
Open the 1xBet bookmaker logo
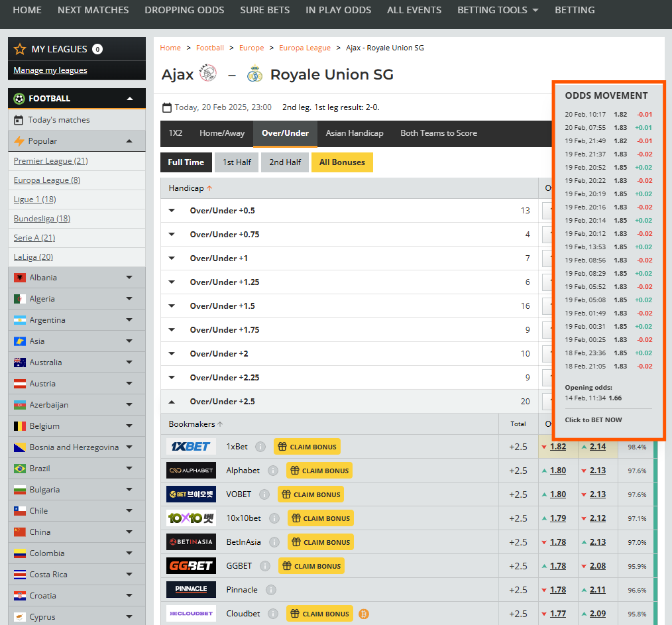pyautogui.click(x=191, y=447)
